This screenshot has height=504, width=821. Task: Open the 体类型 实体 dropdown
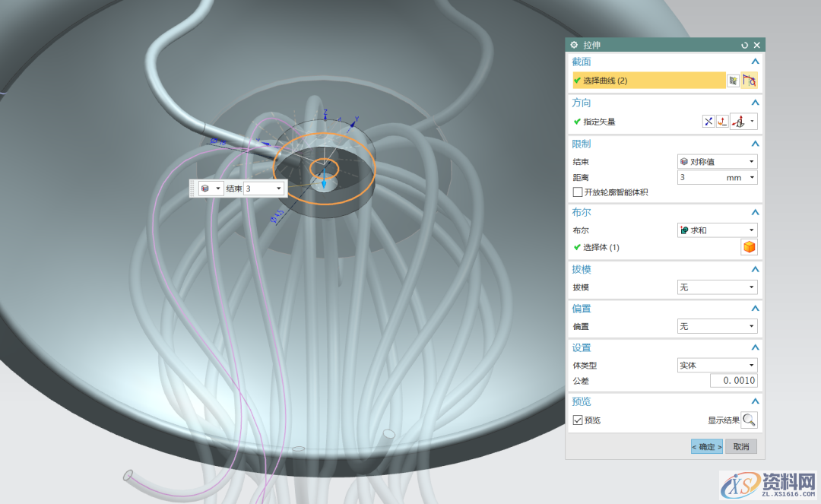coord(717,366)
